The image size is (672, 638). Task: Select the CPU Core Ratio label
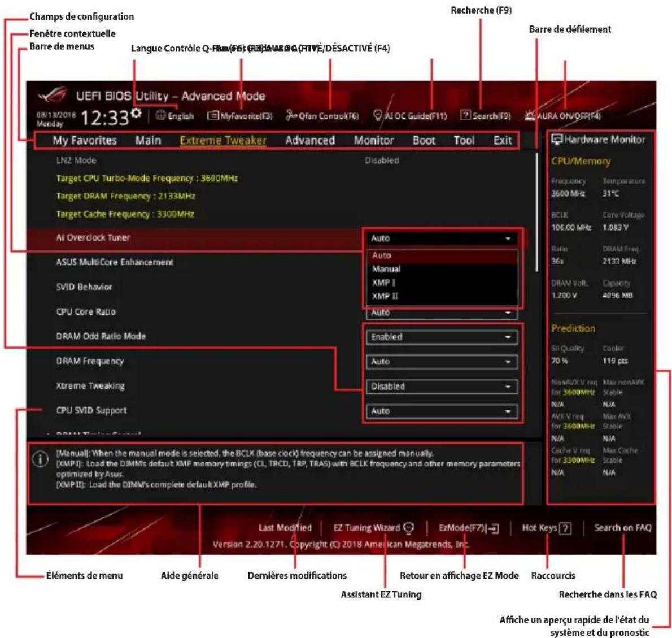click(86, 312)
